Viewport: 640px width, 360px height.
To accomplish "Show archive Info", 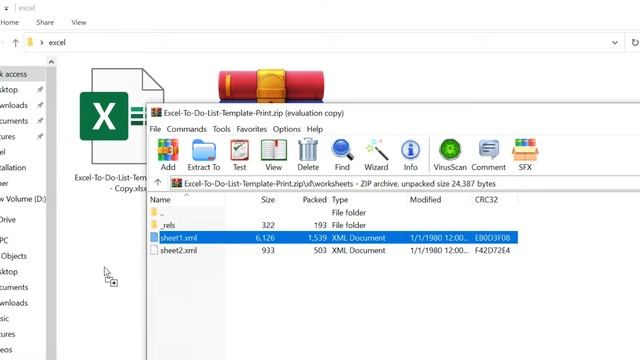I will [x=410, y=155].
